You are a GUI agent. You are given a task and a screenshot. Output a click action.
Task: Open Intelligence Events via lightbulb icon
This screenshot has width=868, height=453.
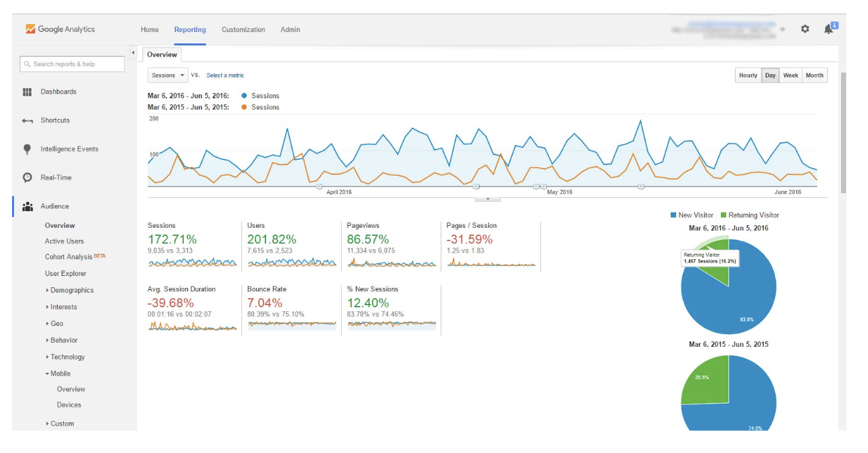pos(27,149)
